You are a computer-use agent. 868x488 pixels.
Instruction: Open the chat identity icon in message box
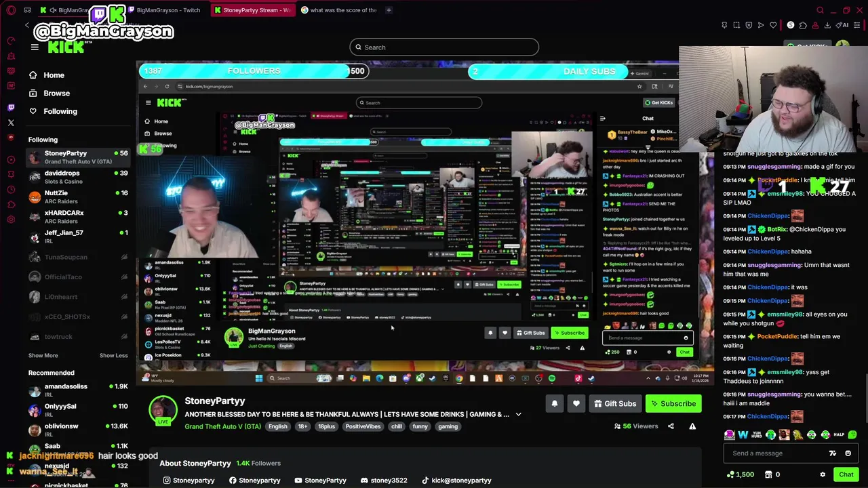point(833,453)
